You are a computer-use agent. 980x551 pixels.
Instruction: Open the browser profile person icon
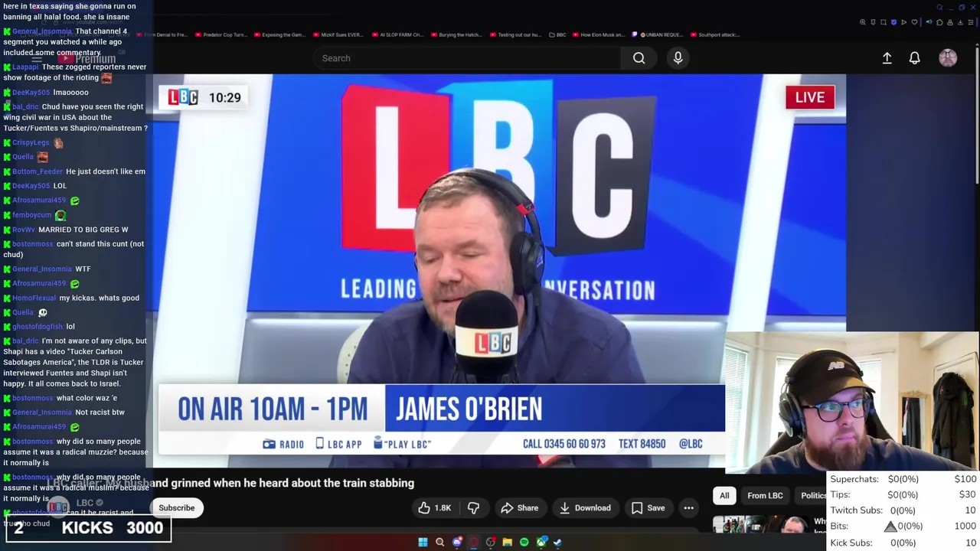click(x=950, y=22)
